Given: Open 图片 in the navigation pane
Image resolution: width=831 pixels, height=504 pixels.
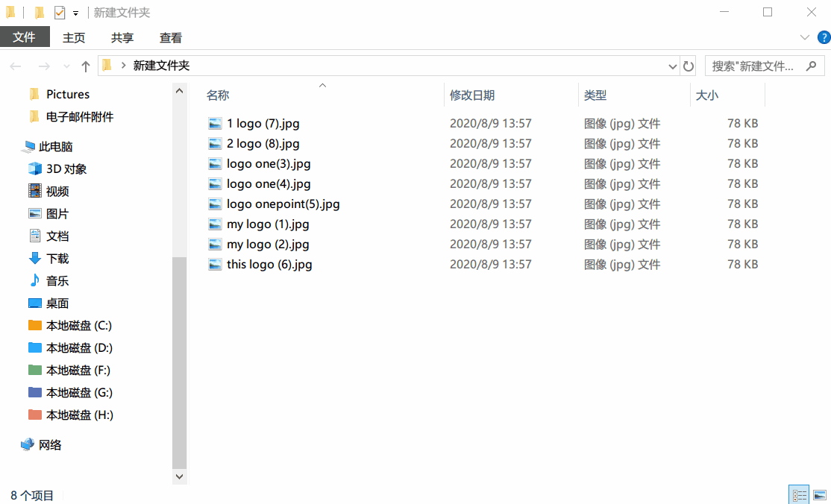Looking at the screenshot, I should click(x=57, y=213).
